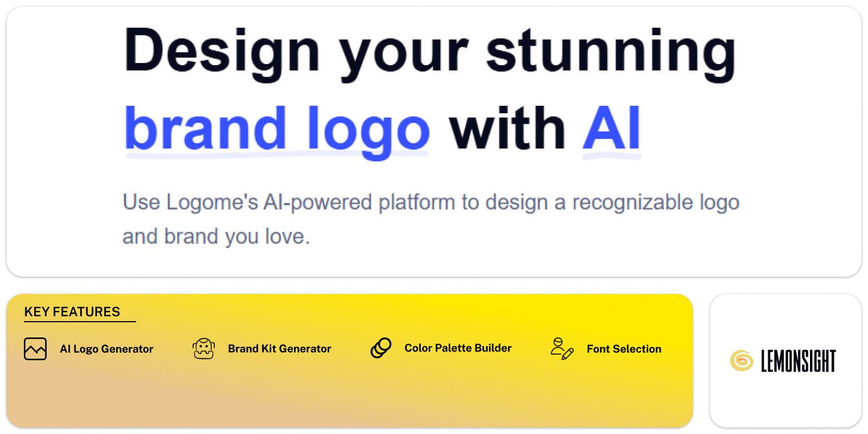This screenshot has width=868, height=434.
Task: Click "recognizable logo" in the description
Action: 655,202
